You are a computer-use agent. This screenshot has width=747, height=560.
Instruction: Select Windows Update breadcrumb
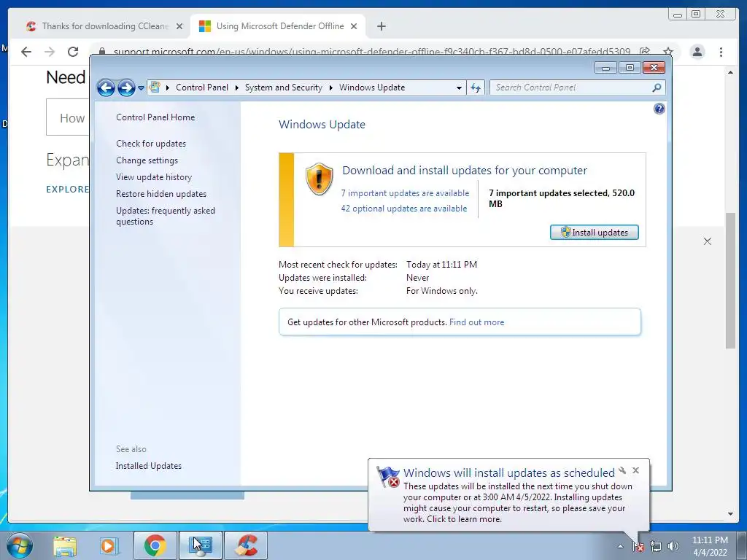[x=372, y=87]
